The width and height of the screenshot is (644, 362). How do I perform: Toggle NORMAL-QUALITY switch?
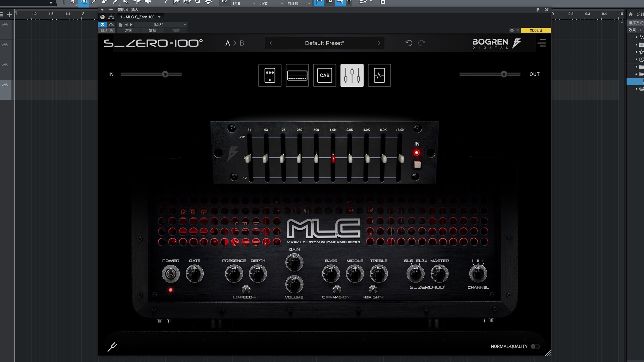(x=535, y=347)
